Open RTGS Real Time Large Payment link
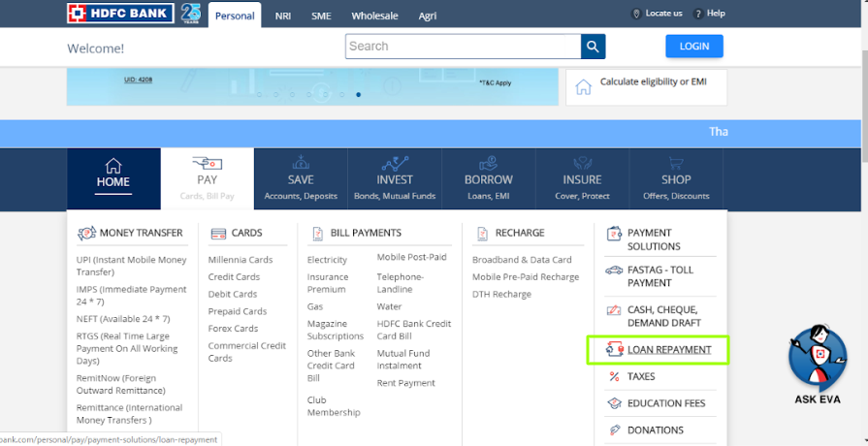The image size is (868, 446). (x=127, y=349)
